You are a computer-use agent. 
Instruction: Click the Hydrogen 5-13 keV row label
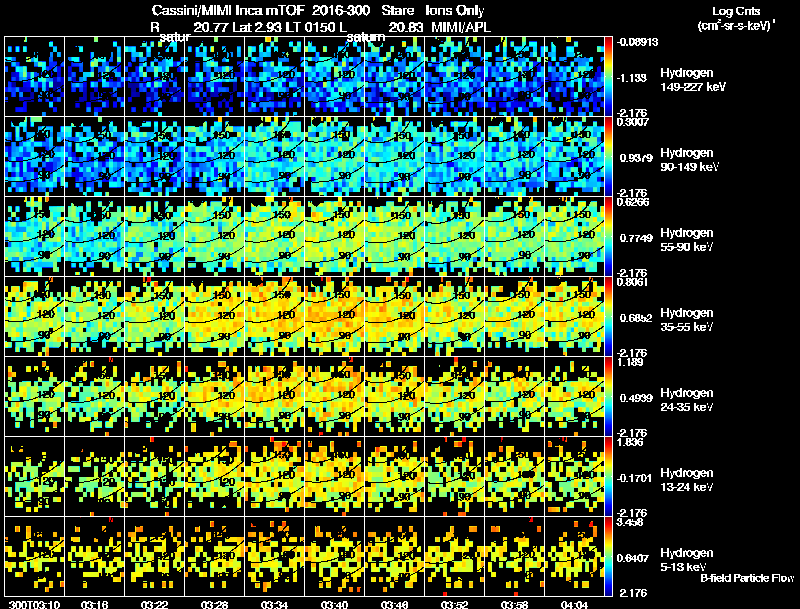click(x=687, y=560)
